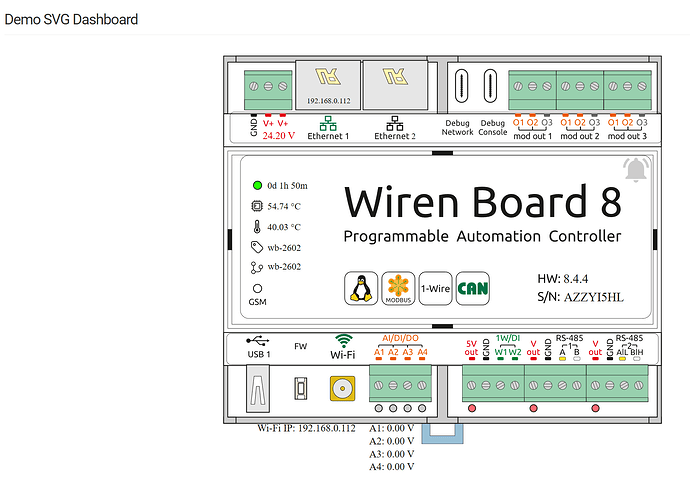690x479 pixels.
Task: Click the yellow Wi-Fi antenna connector
Action: [x=342, y=388]
